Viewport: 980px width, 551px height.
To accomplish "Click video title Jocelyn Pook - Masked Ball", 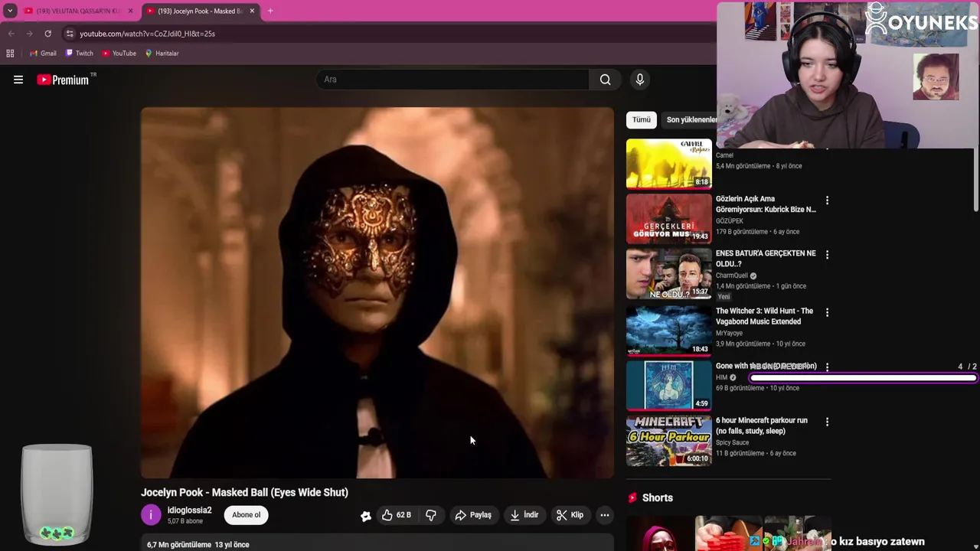I will (244, 492).
